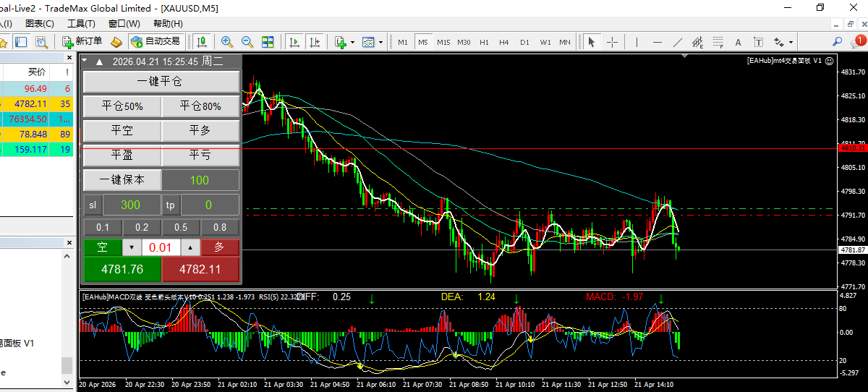Click the 平空 close shorts button

click(x=122, y=131)
